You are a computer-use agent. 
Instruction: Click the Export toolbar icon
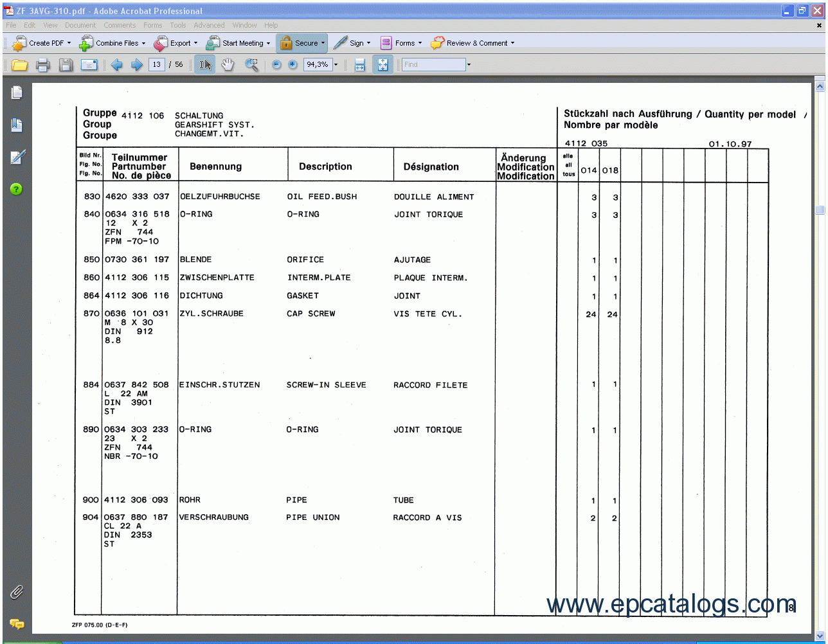tap(161, 44)
